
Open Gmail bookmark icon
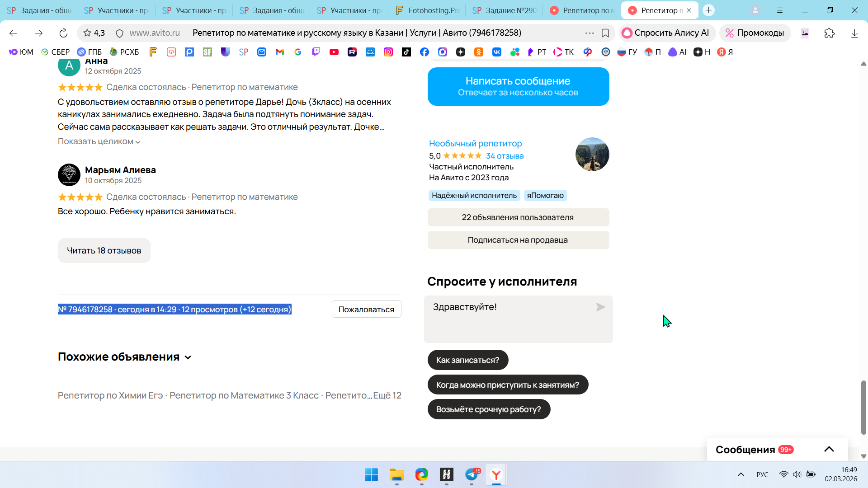point(280,52)
